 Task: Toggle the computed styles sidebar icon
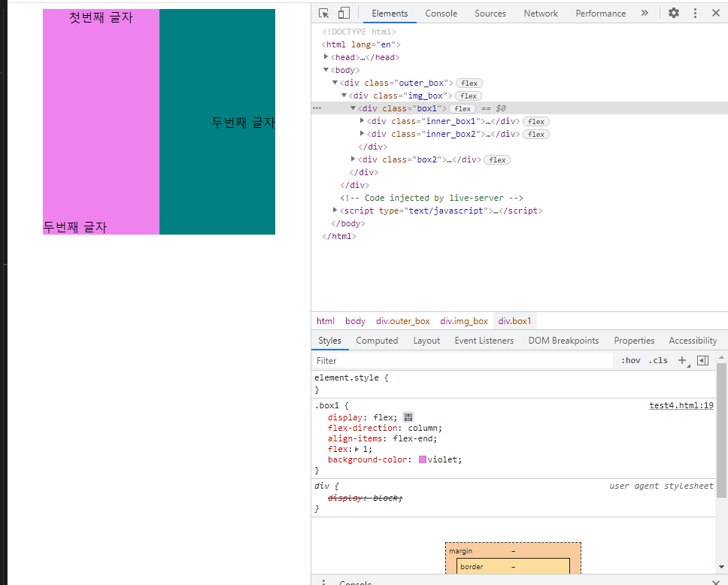click(x=702, y=360)
